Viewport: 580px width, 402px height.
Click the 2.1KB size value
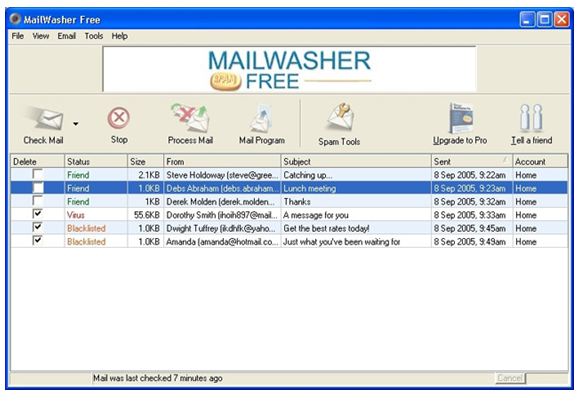[149, 175]
